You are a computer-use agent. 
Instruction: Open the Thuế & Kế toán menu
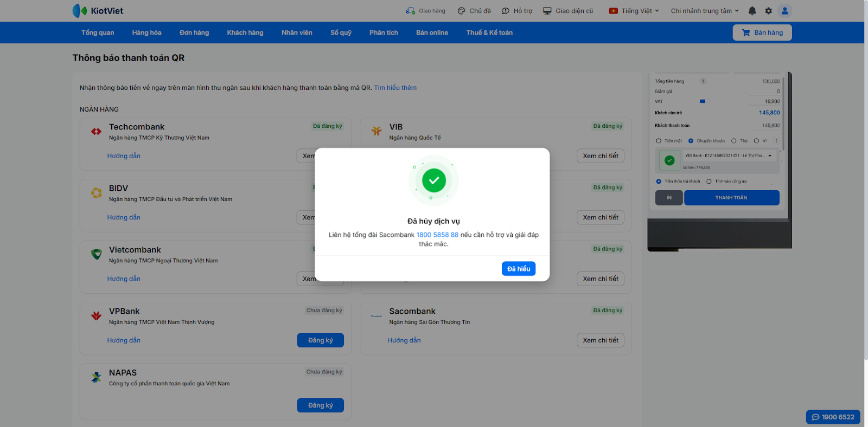[x=489, y=33]
